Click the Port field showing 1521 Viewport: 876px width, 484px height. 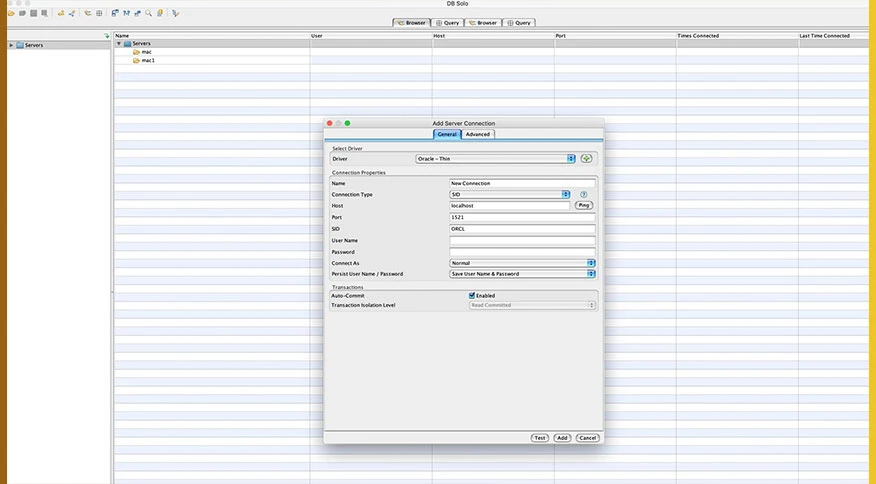pos(522,217)
